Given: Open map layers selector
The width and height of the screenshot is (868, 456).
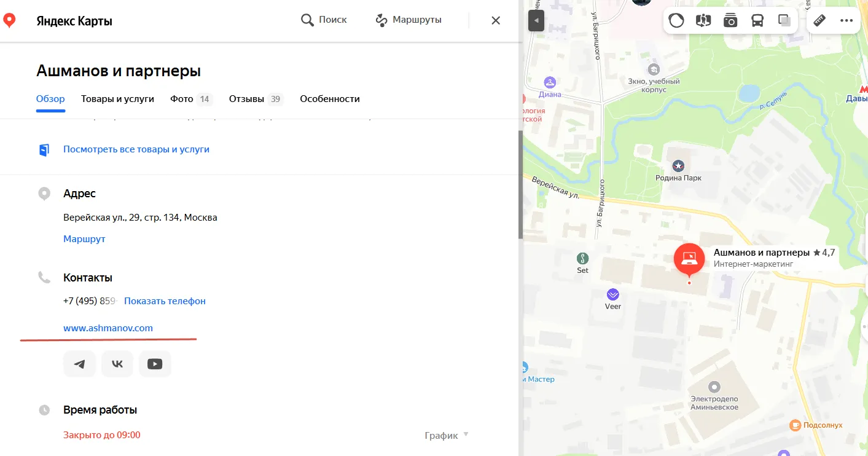Looking at the screenshot, I should tap(784, 21).
